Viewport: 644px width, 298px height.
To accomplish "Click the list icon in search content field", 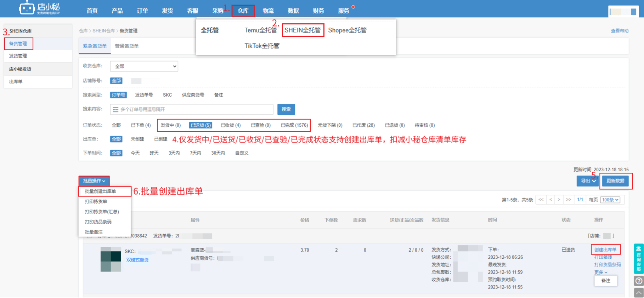I will (x=115, y=110).
